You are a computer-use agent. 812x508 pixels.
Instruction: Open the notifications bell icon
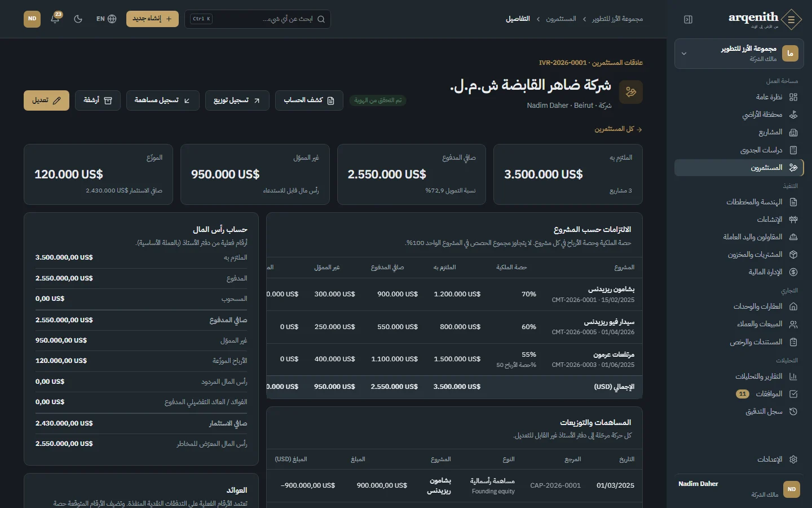point(55,19)
